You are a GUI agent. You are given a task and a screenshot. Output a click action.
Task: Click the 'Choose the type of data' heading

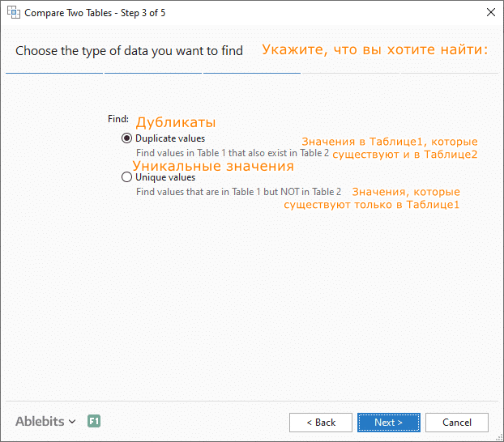click(x=129, y=51)
